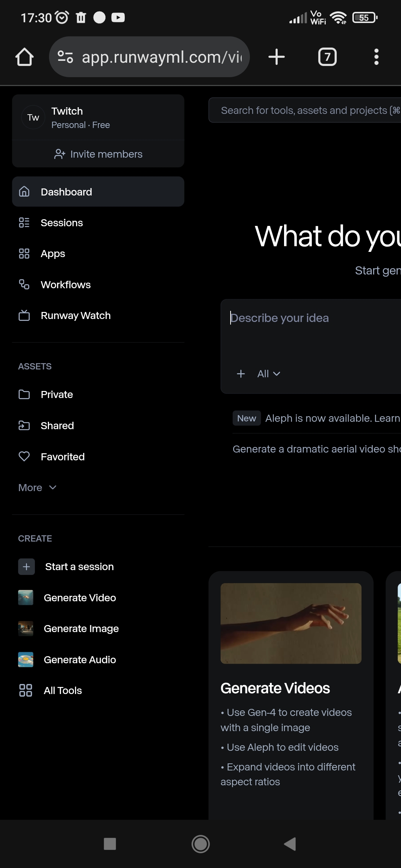Click the plus attach icon in prompt box
Image resolution: width=401 pixels, height=868 pixels.
point(241,374)
